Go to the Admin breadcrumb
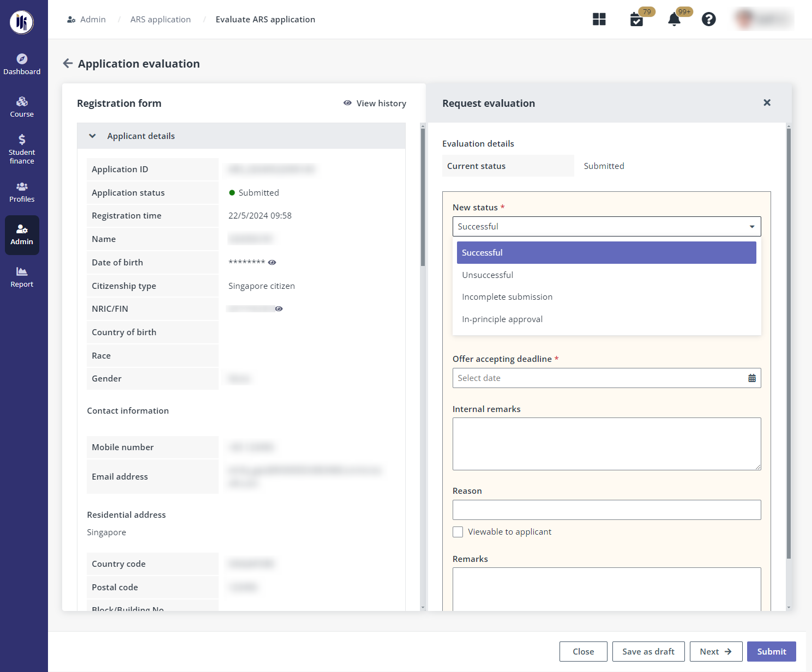812x672 pixels. 87,20
